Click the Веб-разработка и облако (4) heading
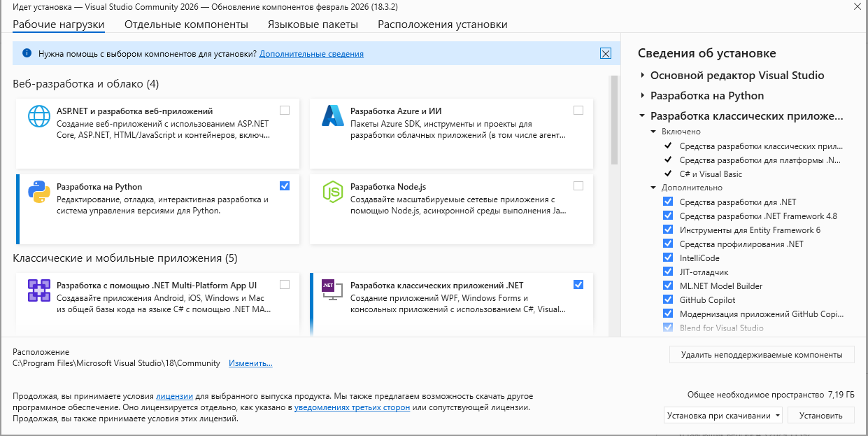Viewport: 868px width, 436px height. (x=86, y=84)
